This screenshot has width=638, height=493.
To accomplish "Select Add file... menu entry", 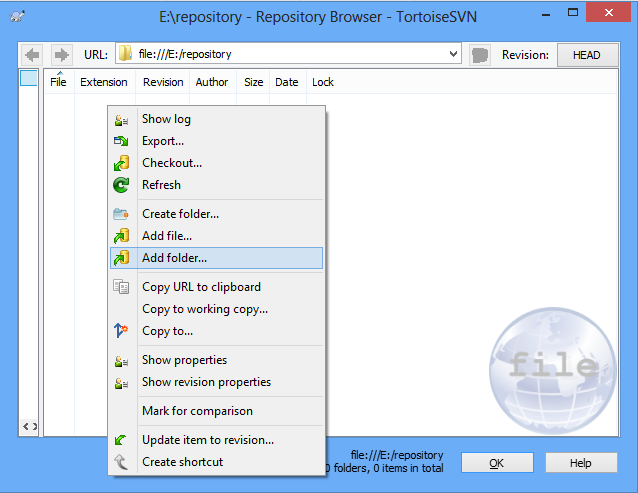I will pyautogui.click(x=216, y=236).
